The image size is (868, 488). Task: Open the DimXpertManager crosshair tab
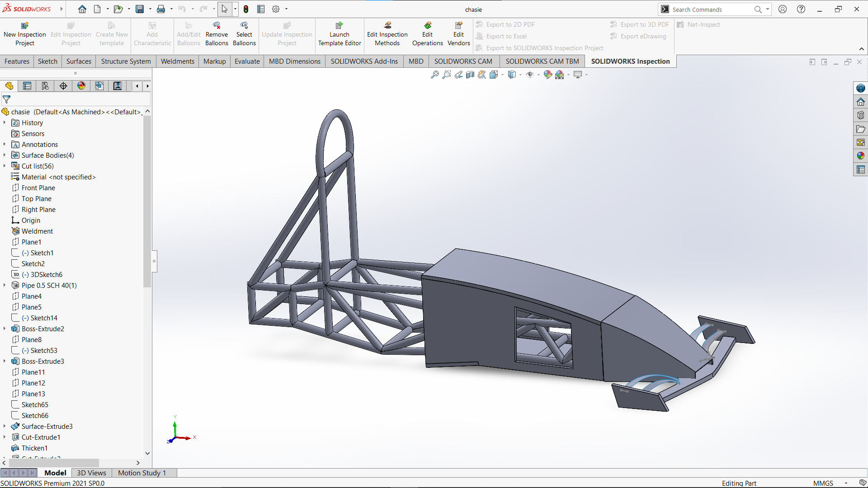coord(63,86)
